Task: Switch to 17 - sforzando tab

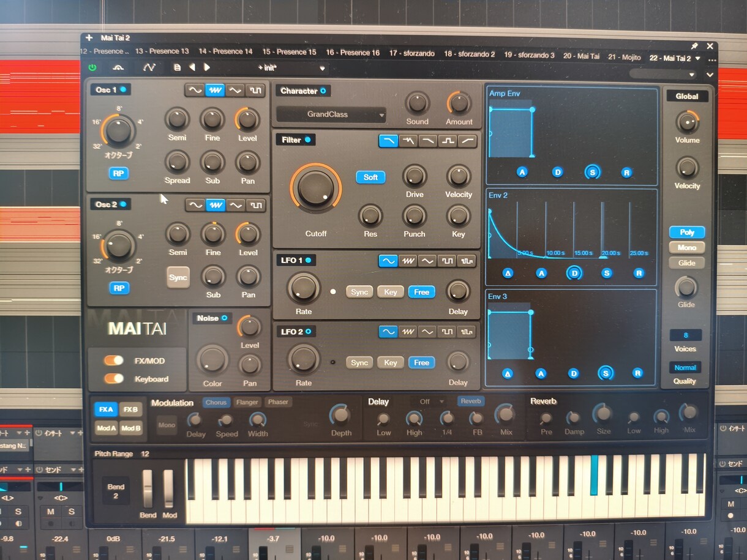Action: click(x=411, y=54)
